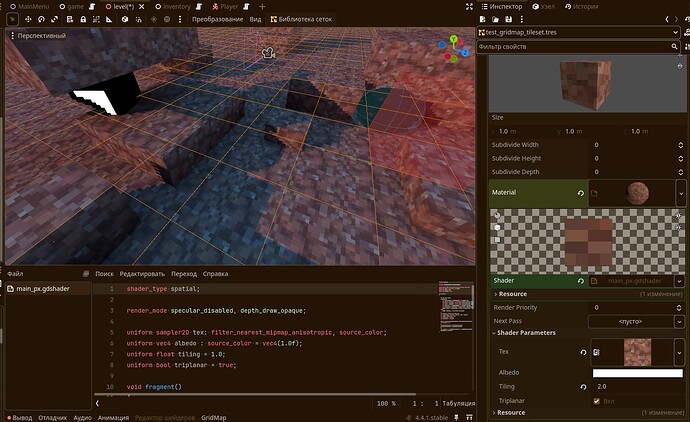Click the green Y axis on the gizmo
The height and width of the screenshot is (422, 690).
[x=453, y=40]
